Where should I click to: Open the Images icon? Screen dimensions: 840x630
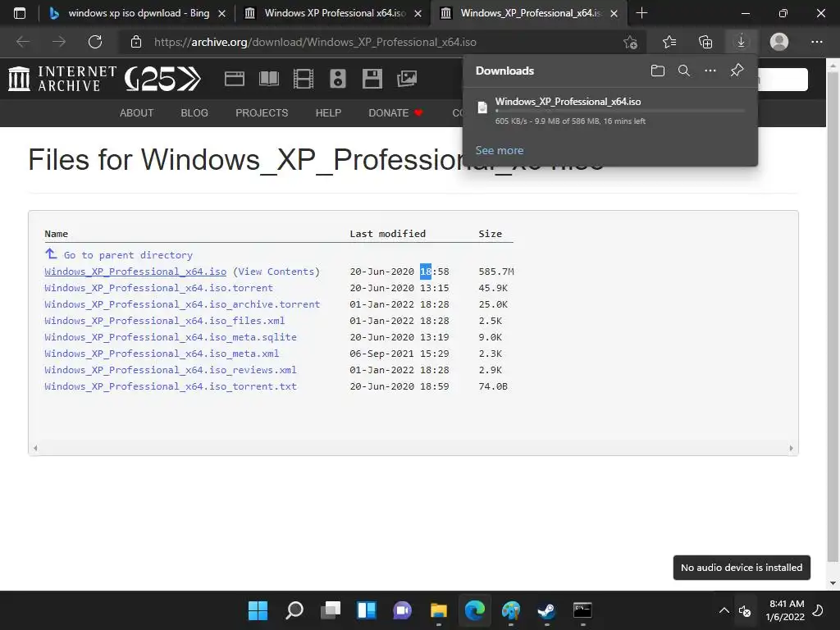pos(407,79)
